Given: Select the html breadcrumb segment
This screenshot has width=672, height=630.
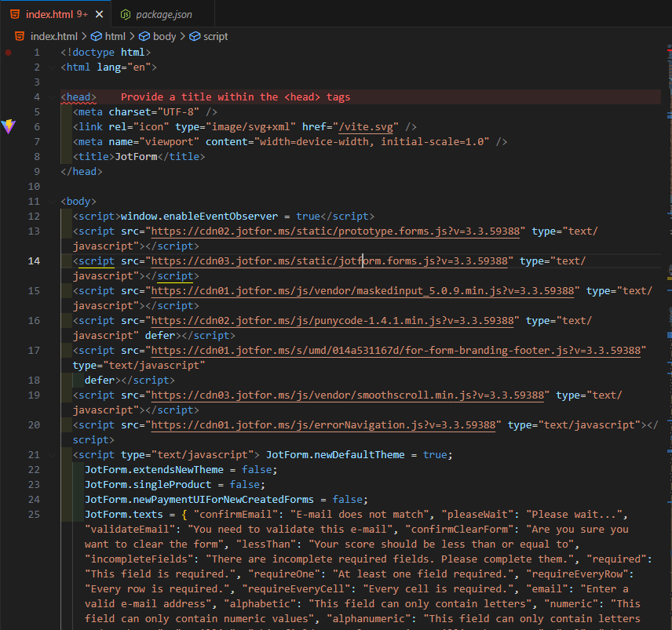Looking at the screenshot, I should (115, 36).
